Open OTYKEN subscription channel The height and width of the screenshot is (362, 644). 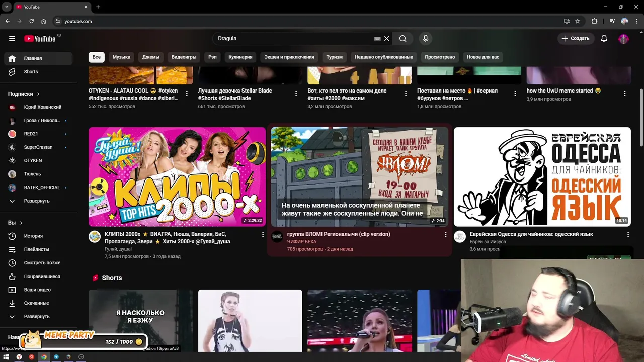tap(38, 160)
